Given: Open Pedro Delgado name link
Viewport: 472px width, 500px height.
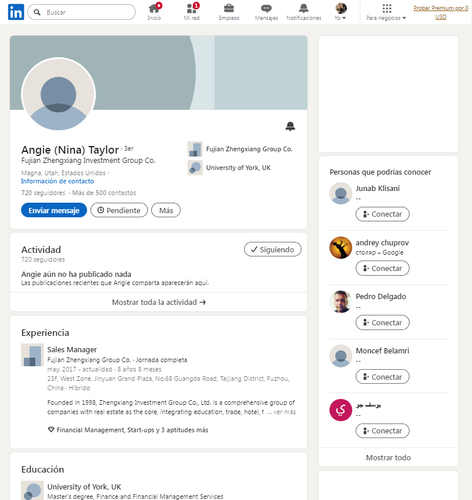Looking at the screenshot, I should [381, 296].
